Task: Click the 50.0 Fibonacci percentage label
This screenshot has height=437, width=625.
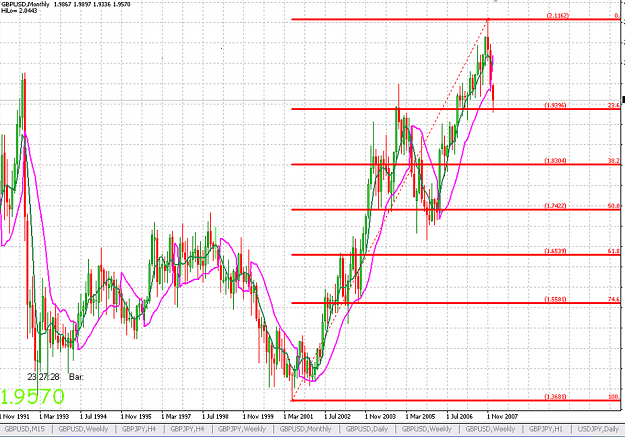Action: click(x=614, y=206)
